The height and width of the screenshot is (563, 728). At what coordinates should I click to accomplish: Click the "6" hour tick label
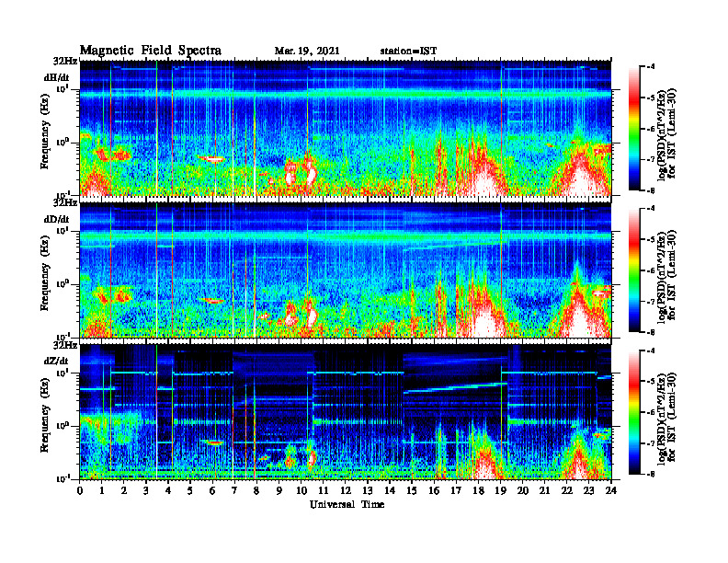(212, 490)
